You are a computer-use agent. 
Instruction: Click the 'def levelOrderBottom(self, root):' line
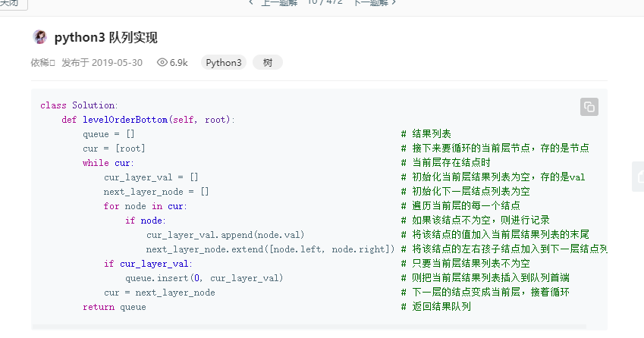click(148, 120)
